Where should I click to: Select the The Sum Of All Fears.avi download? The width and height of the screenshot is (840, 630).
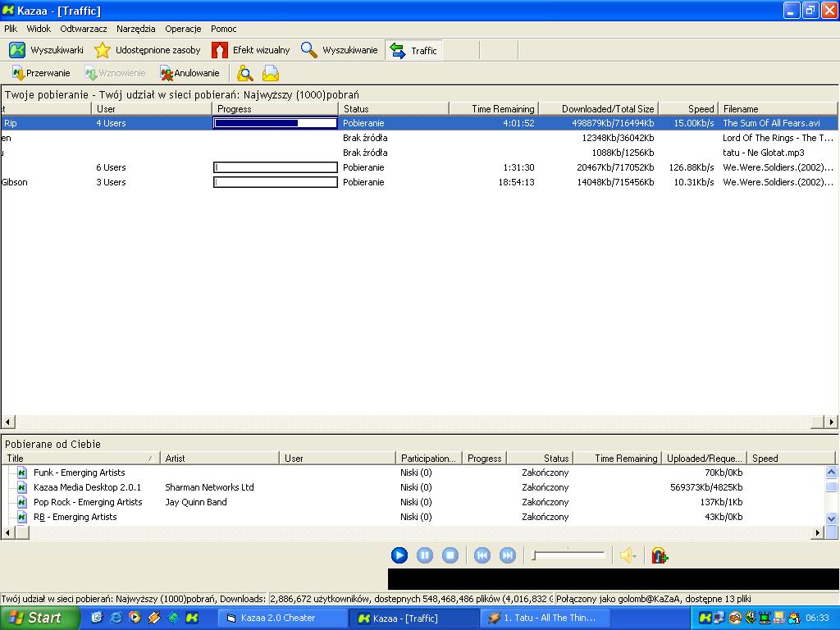coord(419,123)
